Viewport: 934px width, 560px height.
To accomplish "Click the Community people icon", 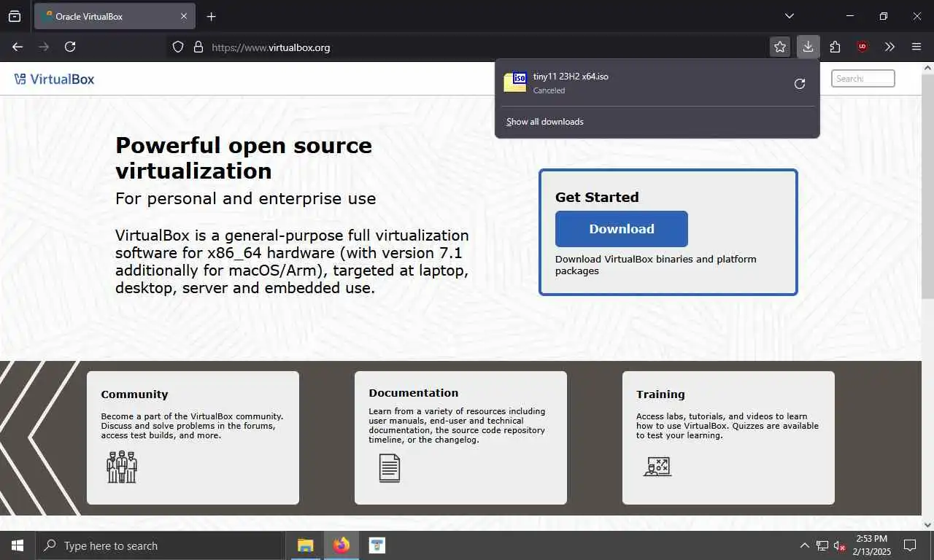I will click(x=122, y=467).
